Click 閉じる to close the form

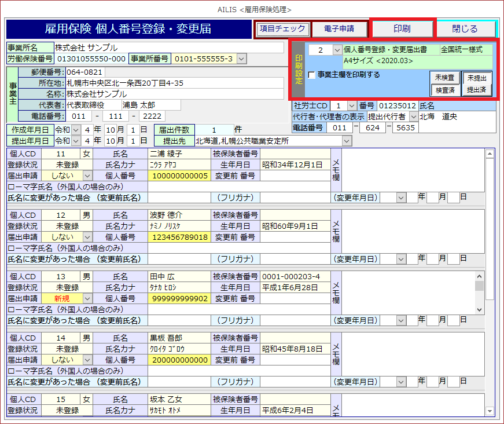(465, 28)
